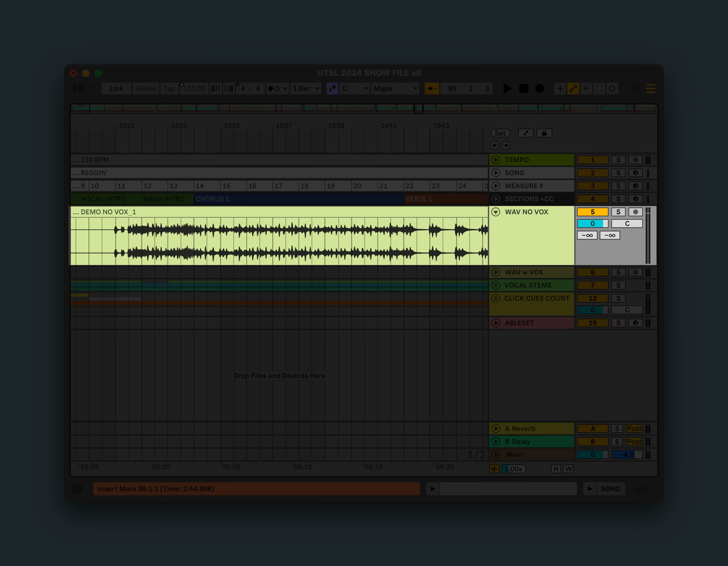Unfold the VOCAL STEMS group track
728x566 pixels.
point(496,285)
